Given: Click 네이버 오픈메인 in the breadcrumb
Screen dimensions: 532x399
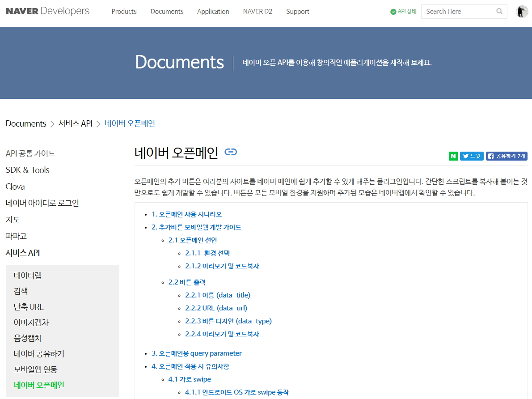Looking at the screenshot, I should click(130, 123).
